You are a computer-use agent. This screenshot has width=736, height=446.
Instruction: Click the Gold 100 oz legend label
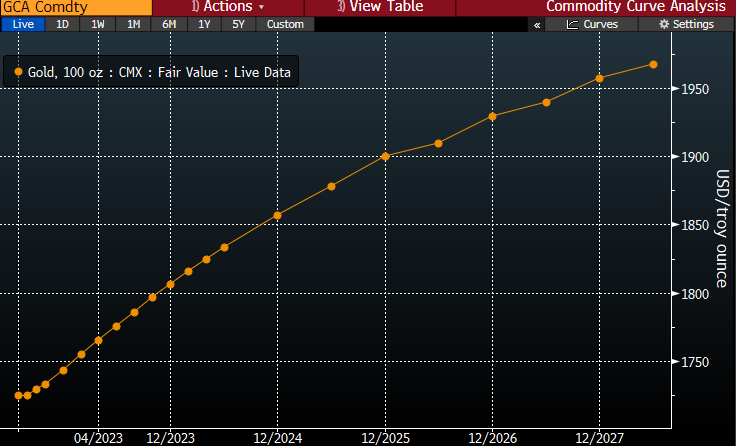click(x=159, y=72)
